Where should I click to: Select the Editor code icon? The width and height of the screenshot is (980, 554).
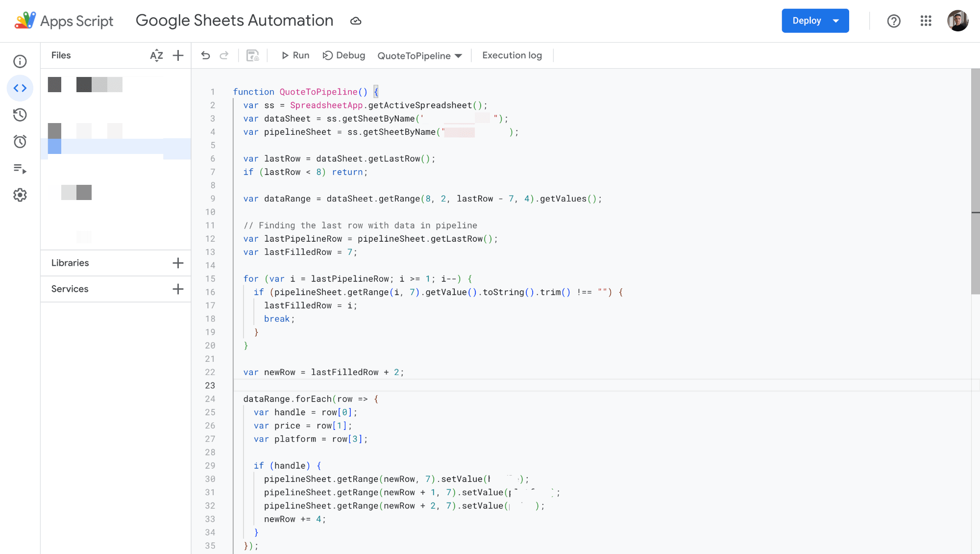pos(20,88)
